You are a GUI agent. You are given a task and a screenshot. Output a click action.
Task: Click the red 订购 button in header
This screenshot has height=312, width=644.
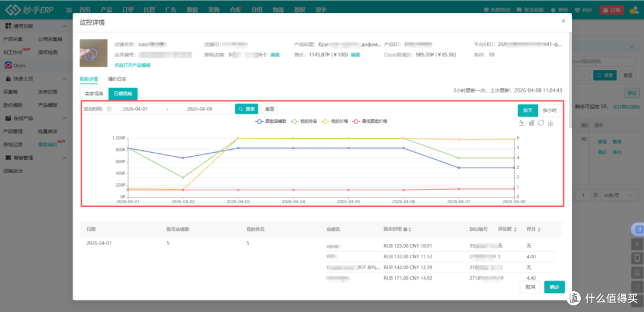pyautogui.click(x=612, y=10)
